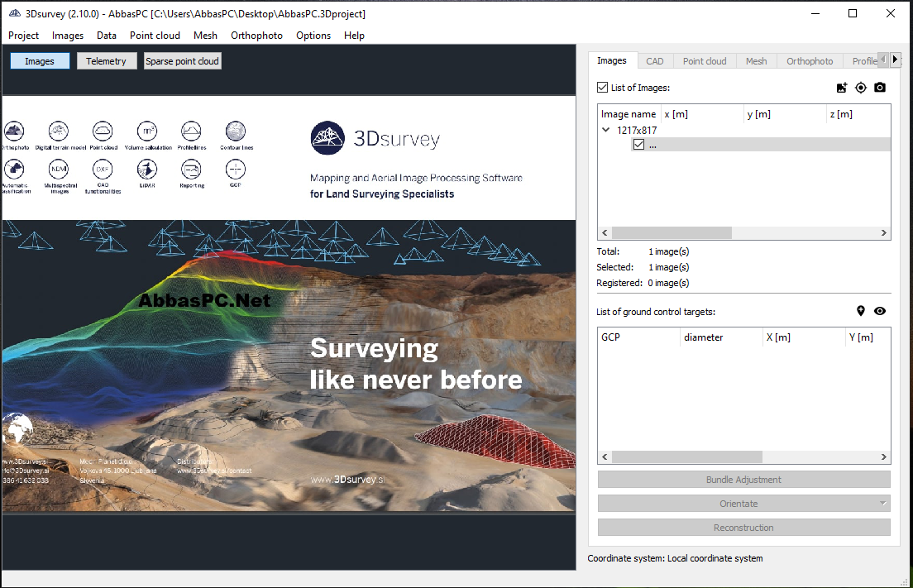The image size is (913, 588).
Task: Click the Reporting icon
Action: (x=192, y=170)
